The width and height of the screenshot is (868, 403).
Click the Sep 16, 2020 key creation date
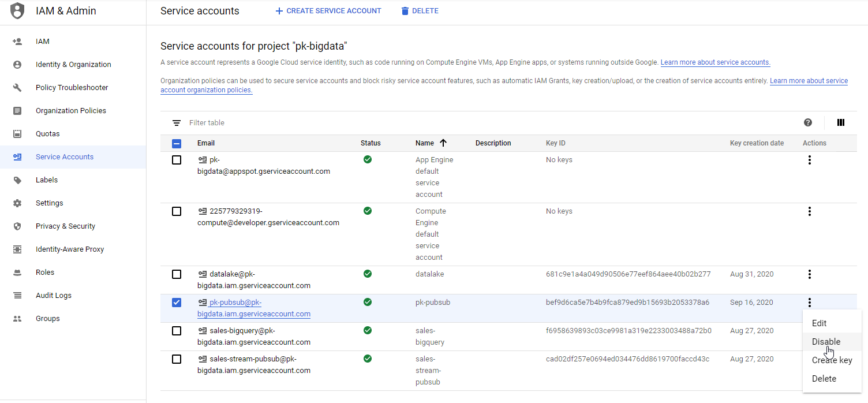click(751, 303)
